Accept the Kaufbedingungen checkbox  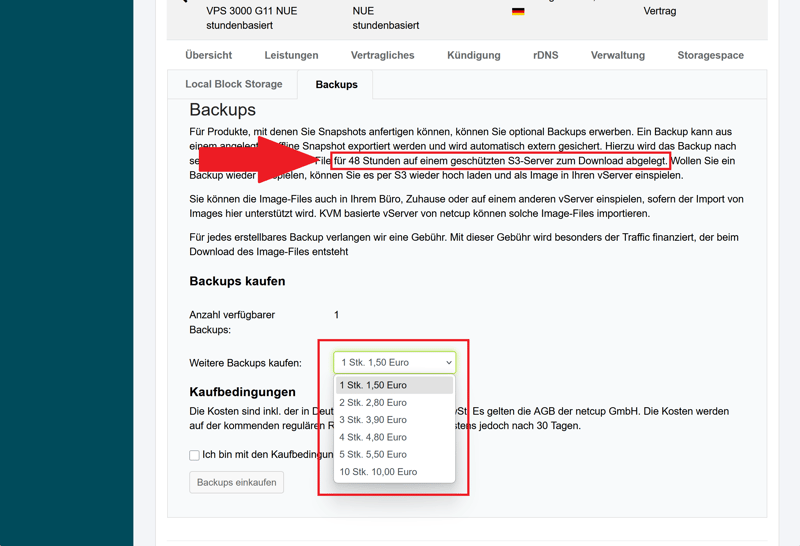194,455
